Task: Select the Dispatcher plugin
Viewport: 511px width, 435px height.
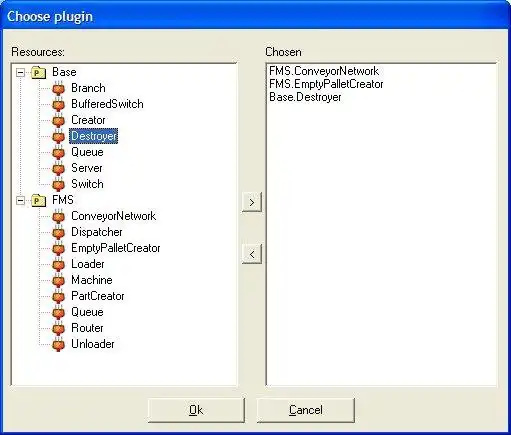Action: (x=97, y=232)
